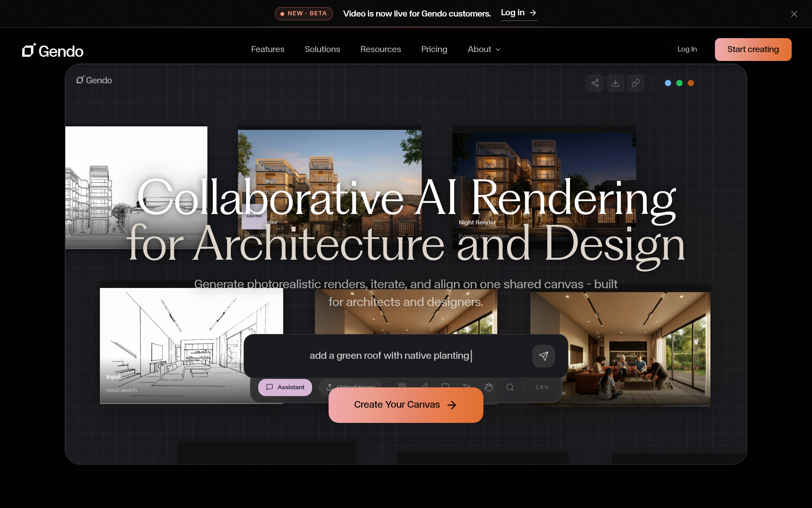Dismiss the announcement banner with the X
The image size is (812, 508).
tap(794, 14)
